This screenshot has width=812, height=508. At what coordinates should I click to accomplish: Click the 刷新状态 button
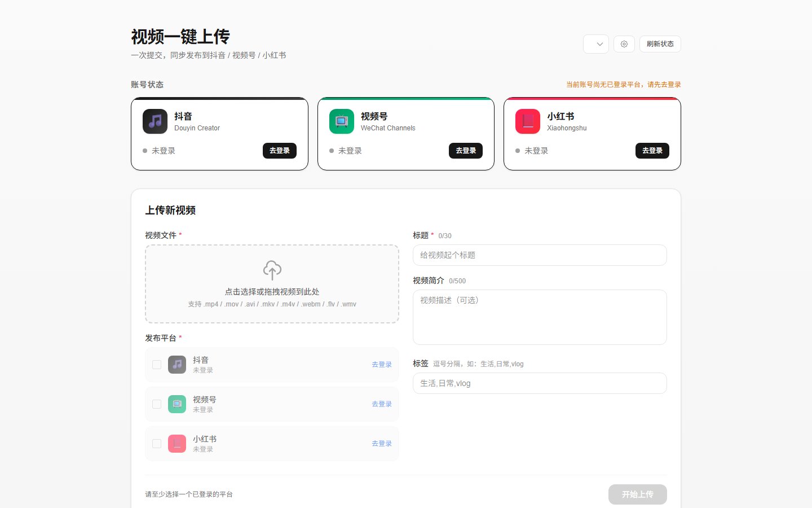(660, 44)
